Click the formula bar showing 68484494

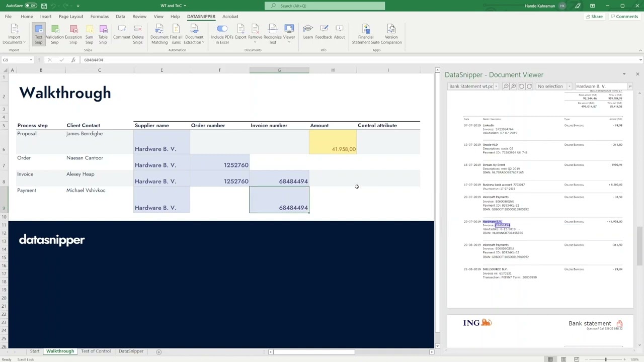coord(360,60)
